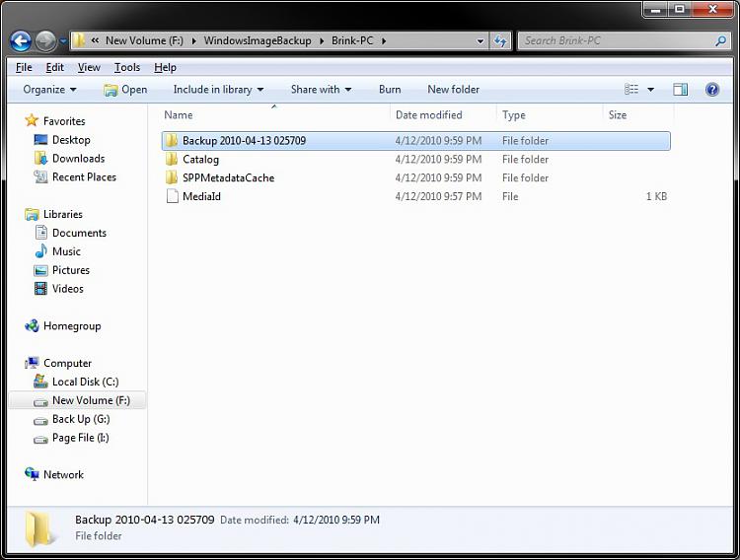Click Computer in the navigation pane
Image resolution: width=740 pixels, height=560 pixels.
click(67, 363)
